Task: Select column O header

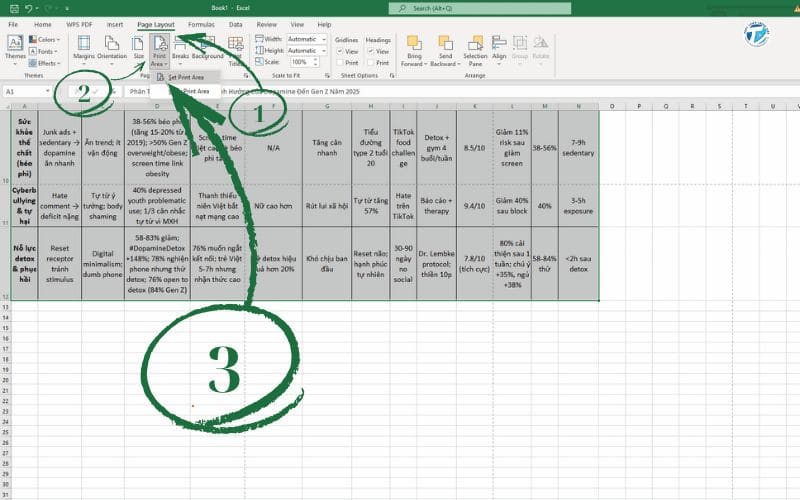Action: coord(612,106)
